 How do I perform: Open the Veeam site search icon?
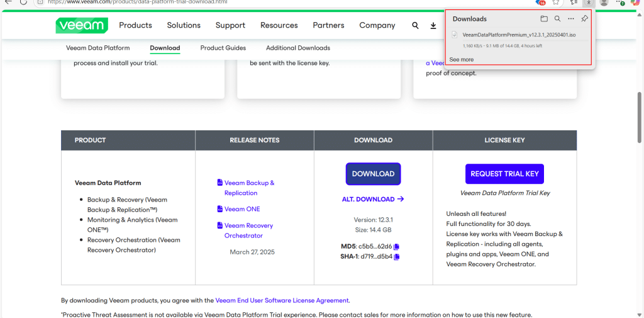coord(415,26)
